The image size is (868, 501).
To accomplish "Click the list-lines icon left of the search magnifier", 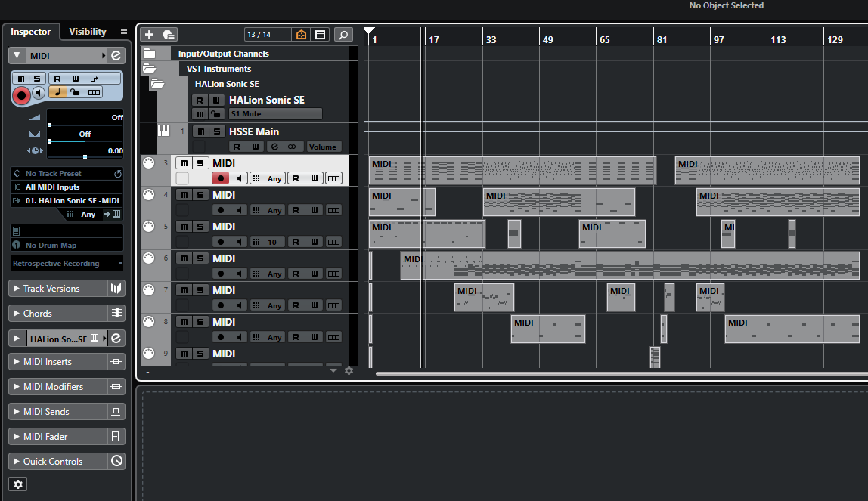I will pos(320,35).
